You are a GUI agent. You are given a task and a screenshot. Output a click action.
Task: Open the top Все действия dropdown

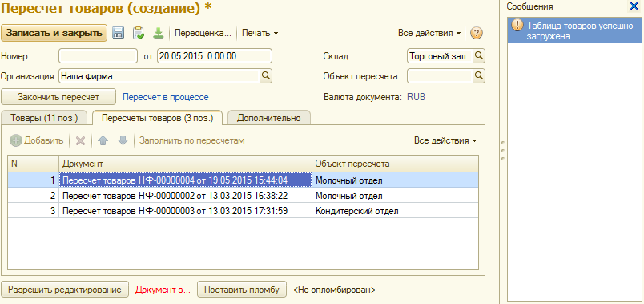[x=429, y=34]
